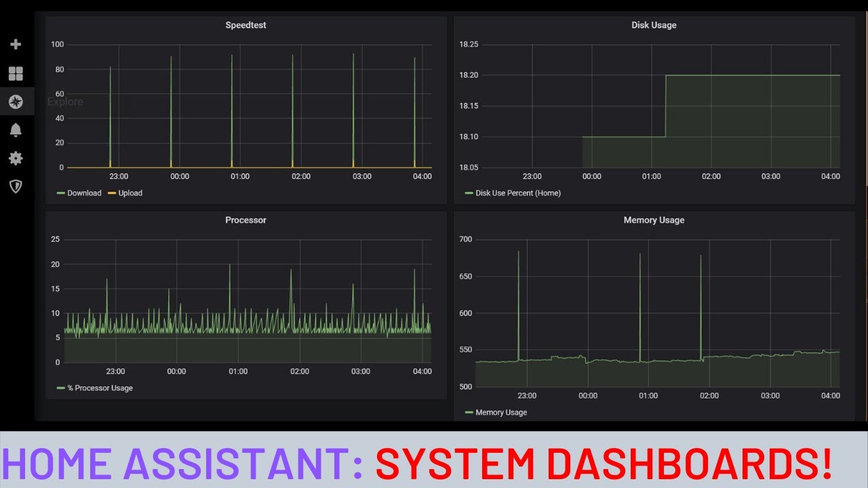868x488 pixels.
Task: Click the 25 value on Processor y-axis
Action: pyautogui.click(x=56, y=239)
